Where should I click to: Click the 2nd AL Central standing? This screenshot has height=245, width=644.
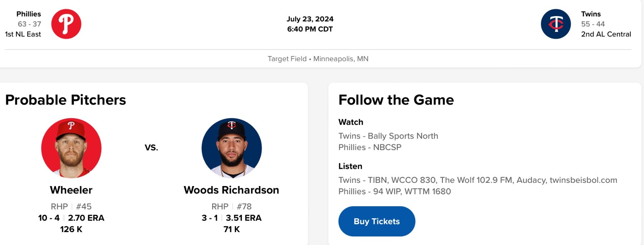pyautogui.click(x=606, y=34)
